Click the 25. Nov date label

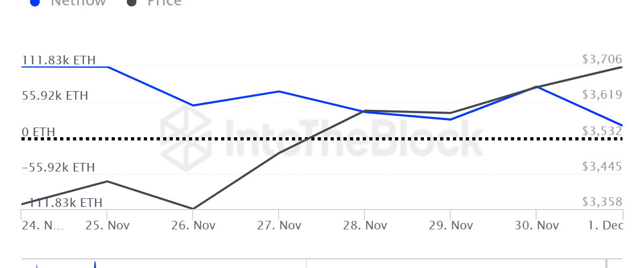point(107,225)
